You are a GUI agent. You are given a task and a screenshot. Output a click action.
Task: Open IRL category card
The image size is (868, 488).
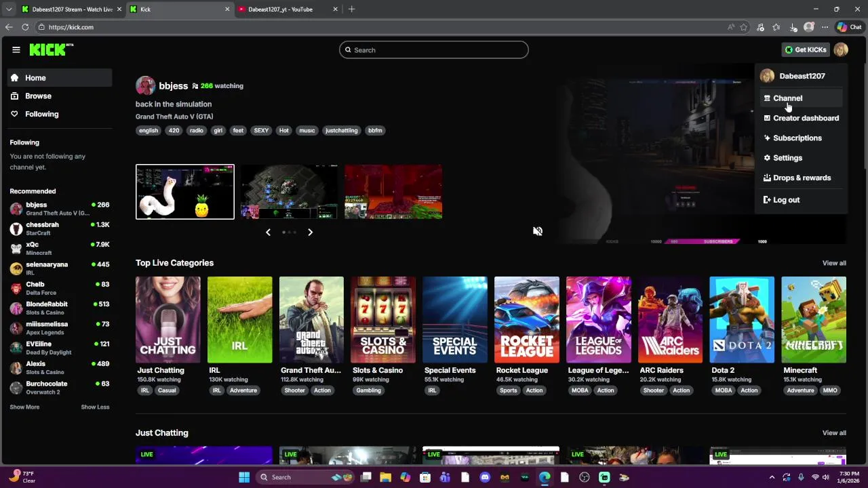239,320
